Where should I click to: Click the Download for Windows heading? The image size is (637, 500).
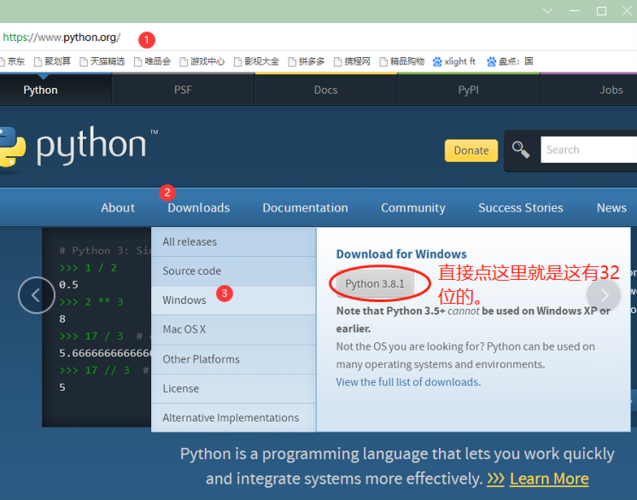point(401,254)
